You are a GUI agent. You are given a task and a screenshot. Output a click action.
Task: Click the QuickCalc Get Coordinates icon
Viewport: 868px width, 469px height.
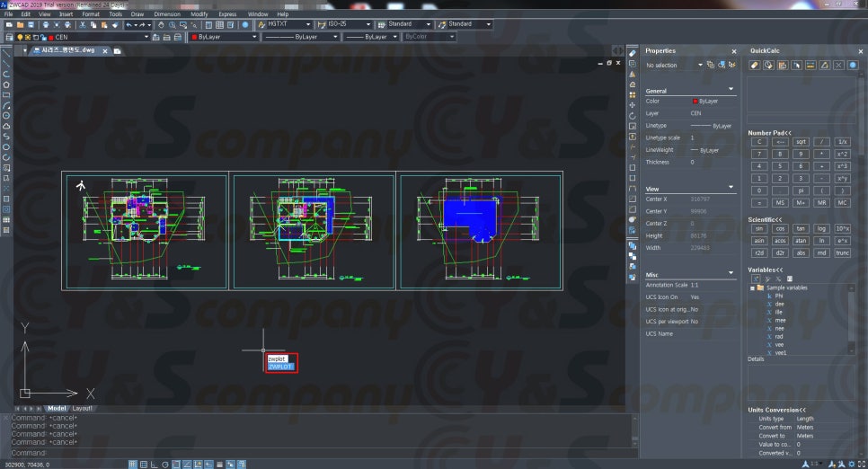point(797,66)
